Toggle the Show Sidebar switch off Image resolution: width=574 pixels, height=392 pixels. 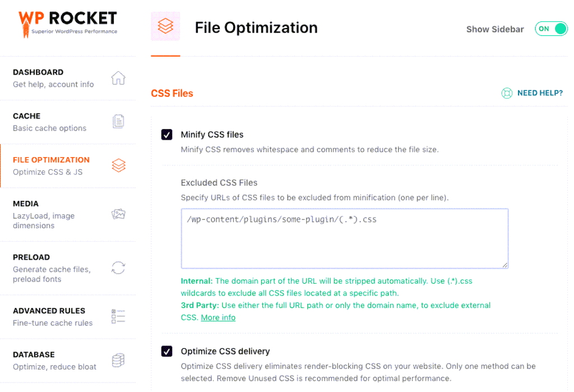tap(551, 29)
